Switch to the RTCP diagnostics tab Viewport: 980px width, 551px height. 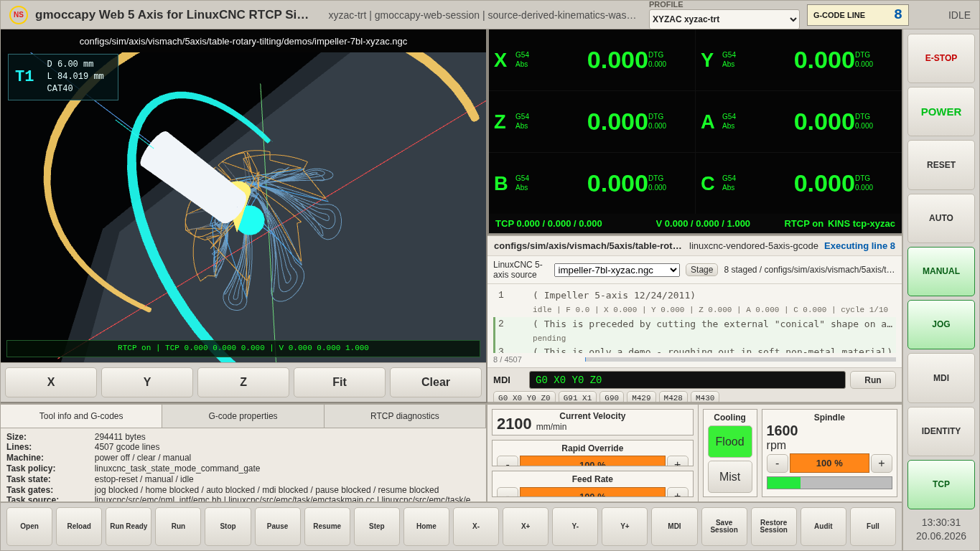[405, 416]
